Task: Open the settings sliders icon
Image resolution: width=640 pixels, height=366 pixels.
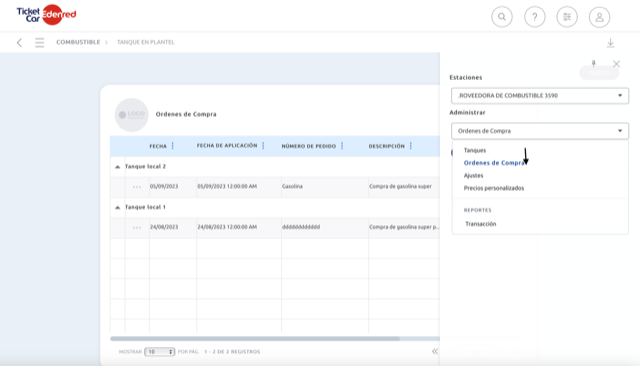Action: coord(567,17)
